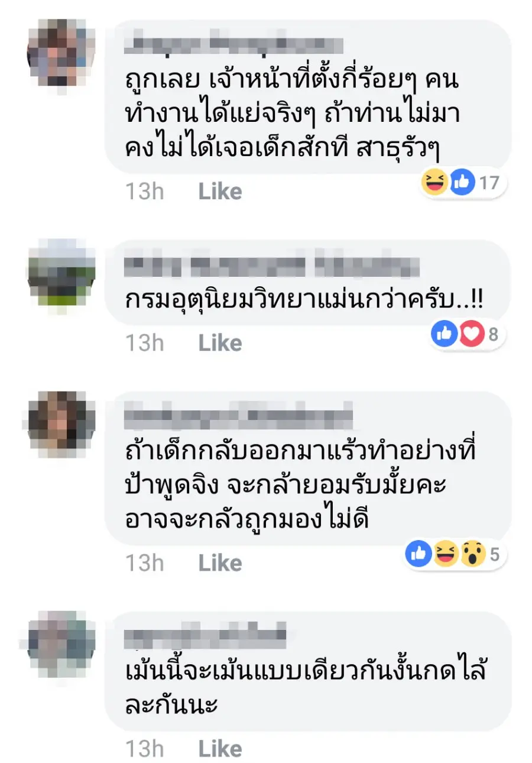This screenshot has width=532, height=763.
Task: Open fourth commenter's profile picture
Action: coord(61,645)
